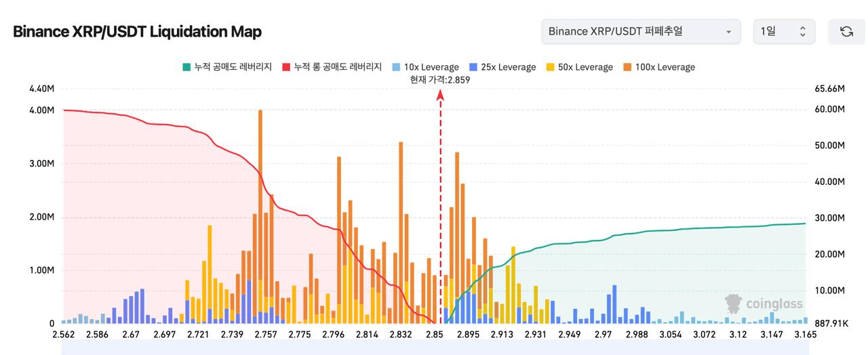Click the 2.895 price axis label
This screenshot has width=868, height=355.
click(x=469, y=334)
